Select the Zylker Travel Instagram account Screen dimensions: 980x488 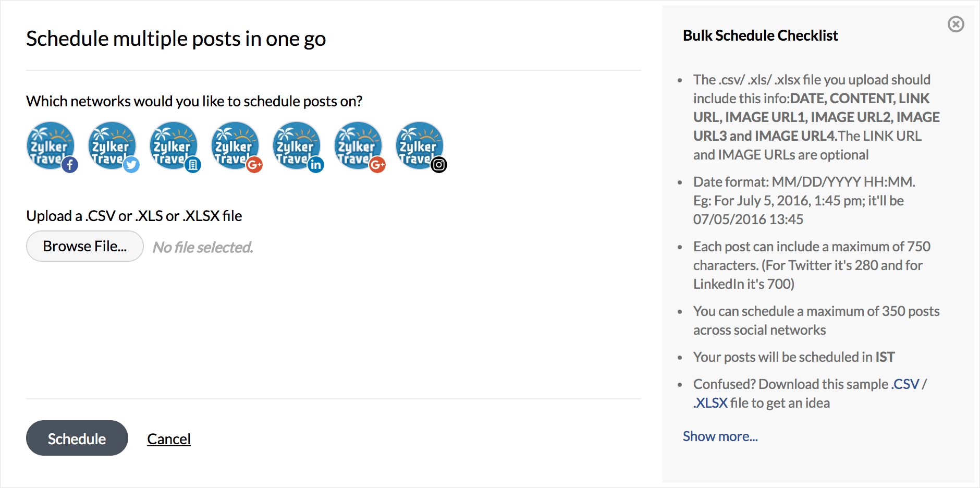[x=419, y=146]
